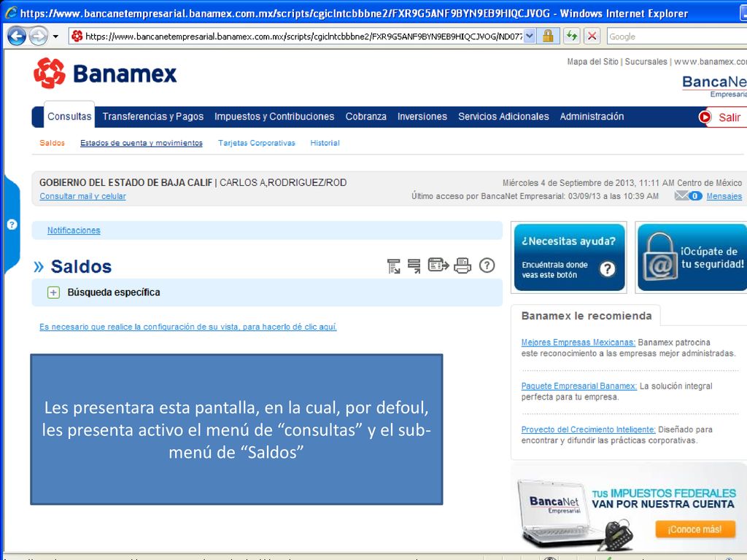Open the Impuestos y Contribuciones menu
Viewport: 747px width, 560px height.
click(x=274, y=117)
